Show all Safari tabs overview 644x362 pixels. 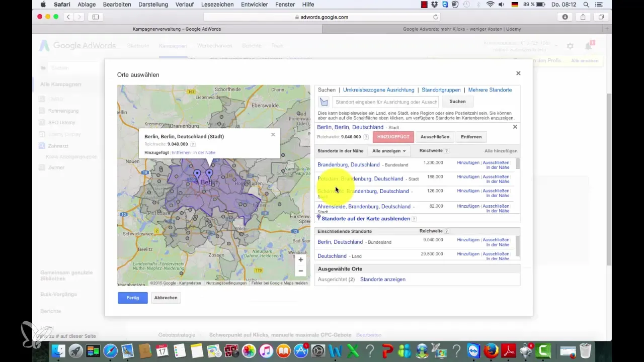(601, 17)
